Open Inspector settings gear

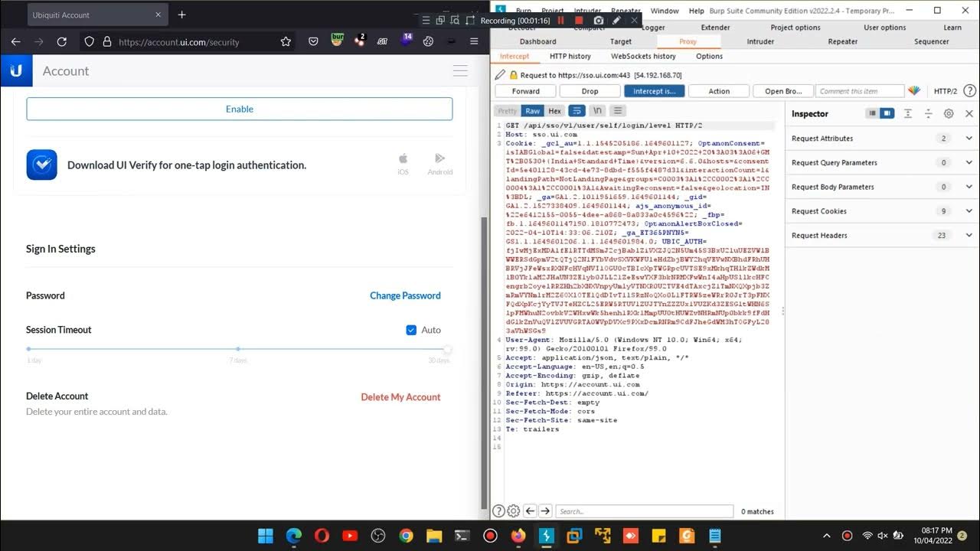pos(949,113)
